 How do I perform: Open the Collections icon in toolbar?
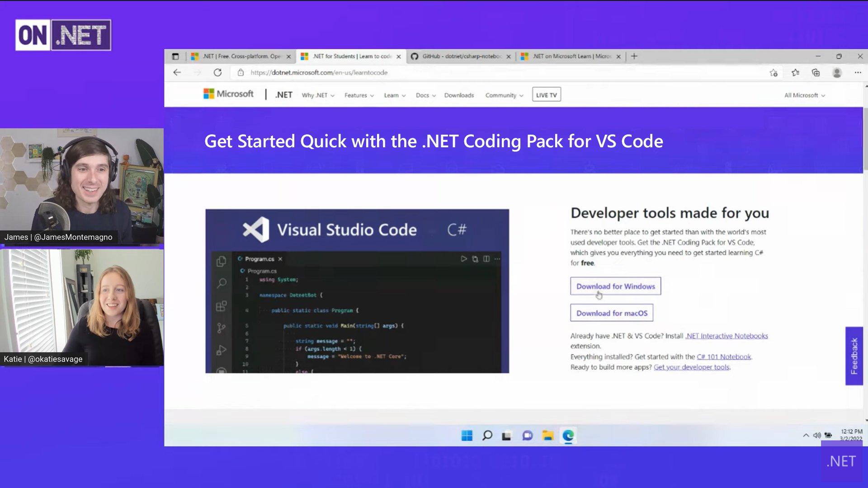(x=816, y=72)
